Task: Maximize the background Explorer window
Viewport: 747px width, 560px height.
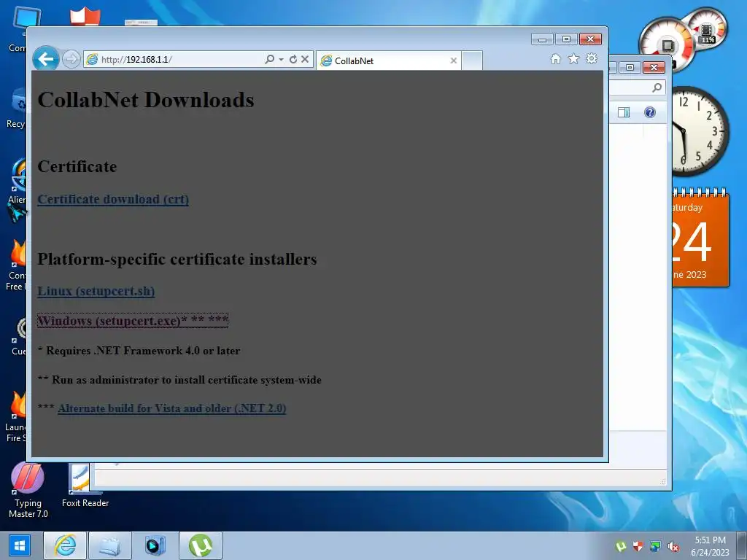Action: click(x=630, y=68)
